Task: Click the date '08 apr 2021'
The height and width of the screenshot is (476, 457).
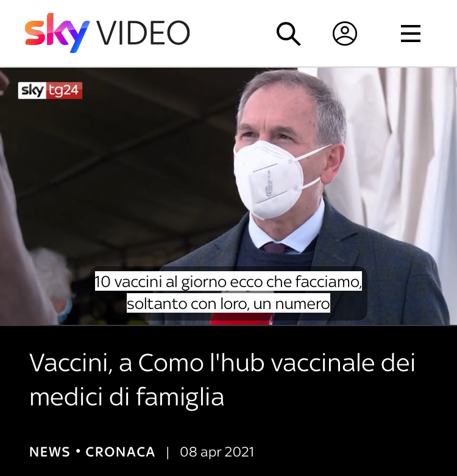Action: click(x=217, y=452)
